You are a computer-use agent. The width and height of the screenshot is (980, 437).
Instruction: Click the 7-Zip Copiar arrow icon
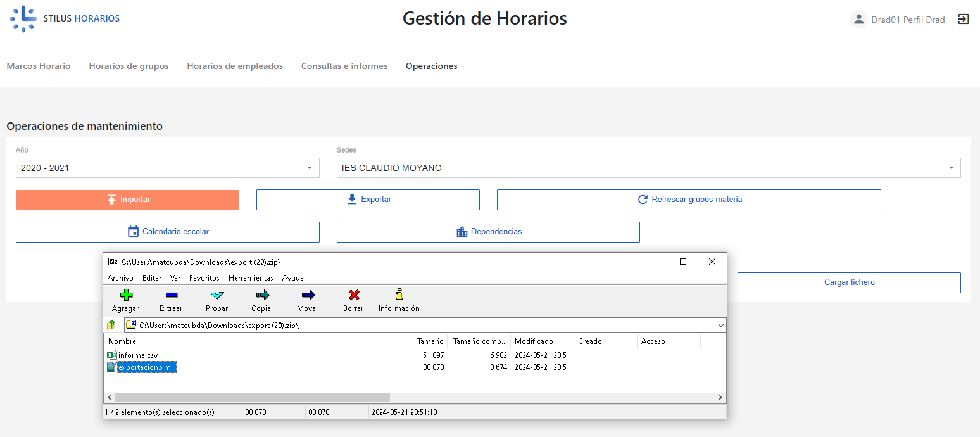tap(263, 294)
